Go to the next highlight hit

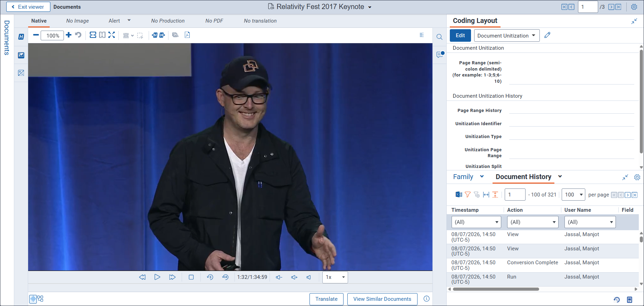click(162, 35)
